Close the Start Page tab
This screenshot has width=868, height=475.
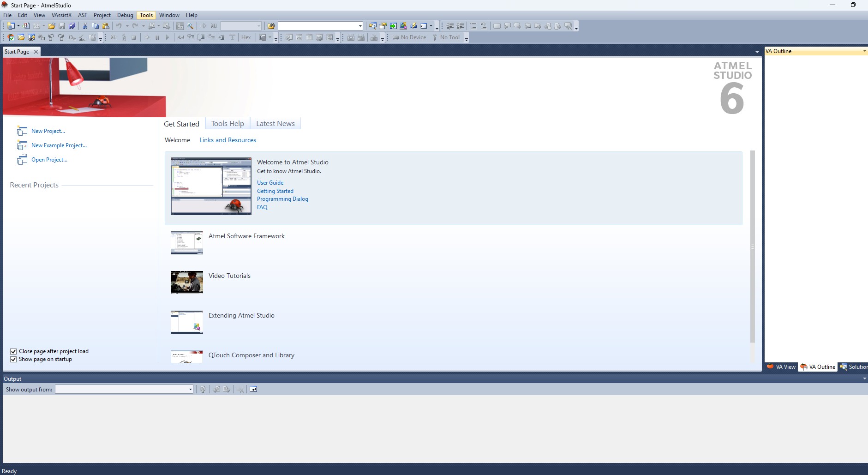pyautogui.click(x=36, y=52)
